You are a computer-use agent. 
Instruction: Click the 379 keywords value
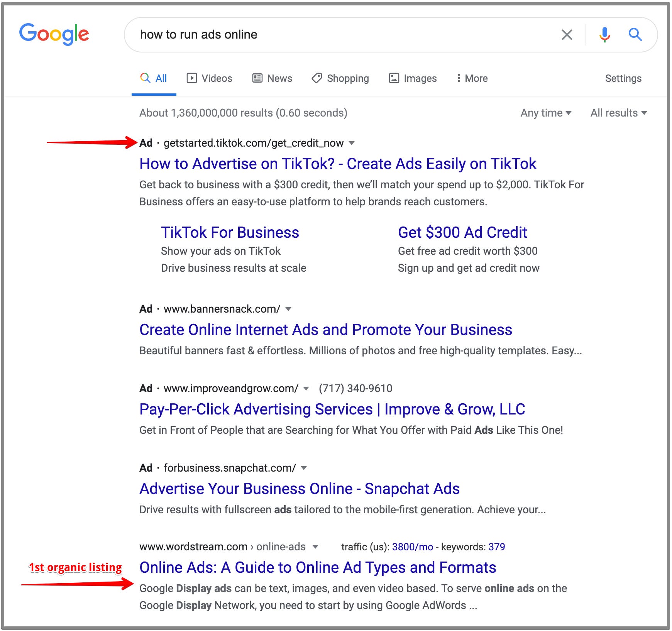497,547
